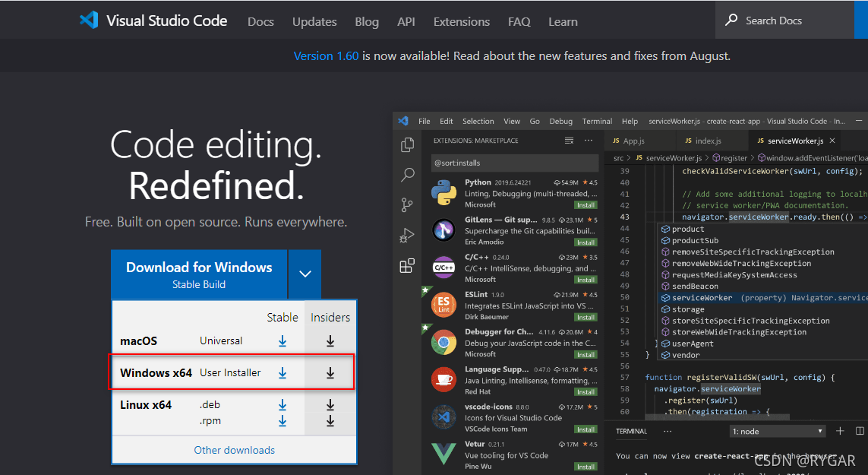The image size is (868, 475).
Task: Install the Debugger for Chrome extension
Action: click(586, 355)
